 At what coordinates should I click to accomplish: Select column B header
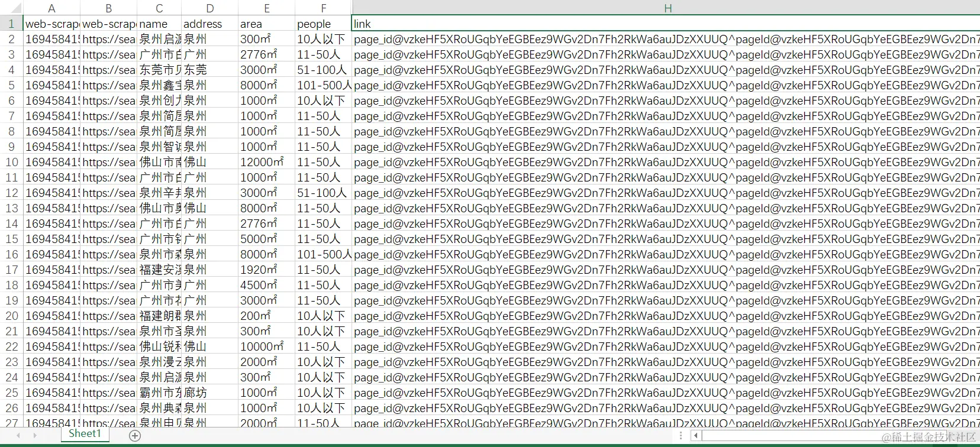(108, 8)
